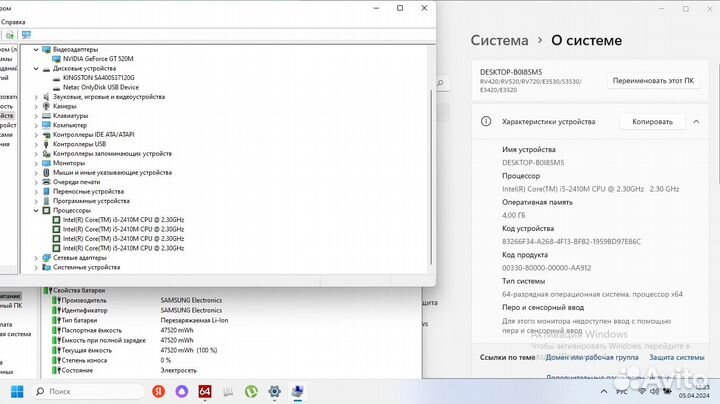Expand the Системные устройства node

[x=36, y=267]
